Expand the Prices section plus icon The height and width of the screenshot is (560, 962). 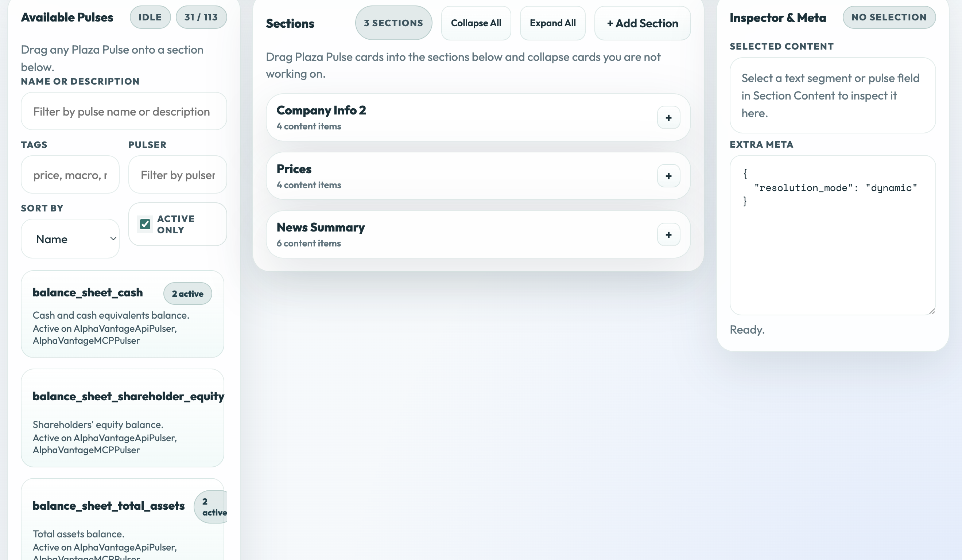tap(668, 176)
